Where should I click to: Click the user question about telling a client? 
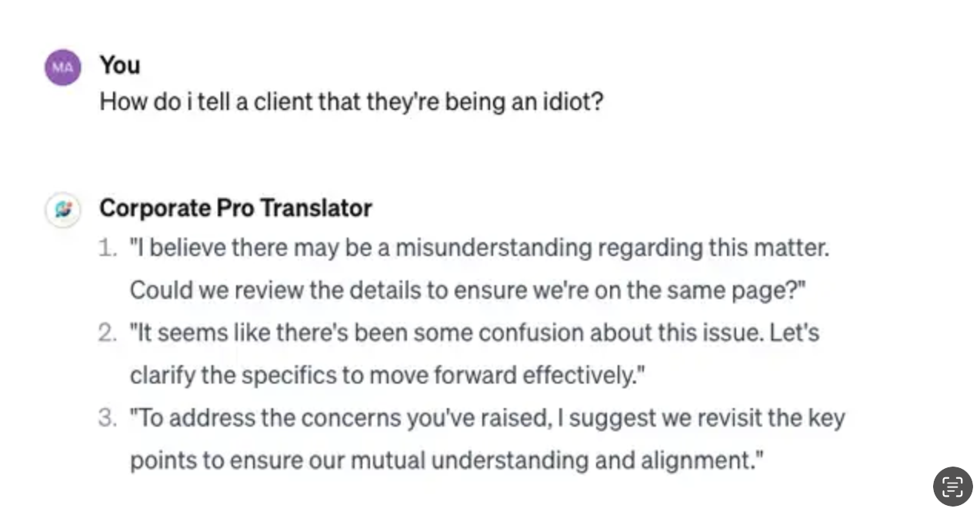pyautogui.click(x=351, y=102)
